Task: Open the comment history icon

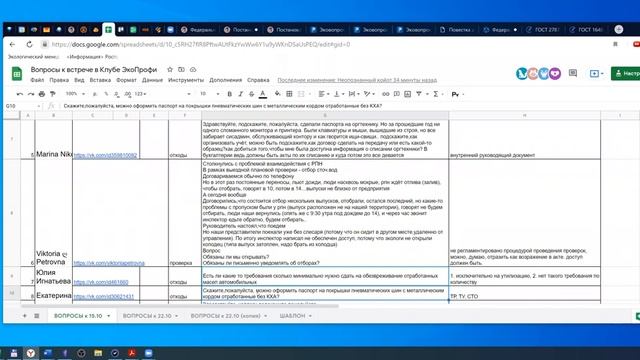Action: click(573, 73)
